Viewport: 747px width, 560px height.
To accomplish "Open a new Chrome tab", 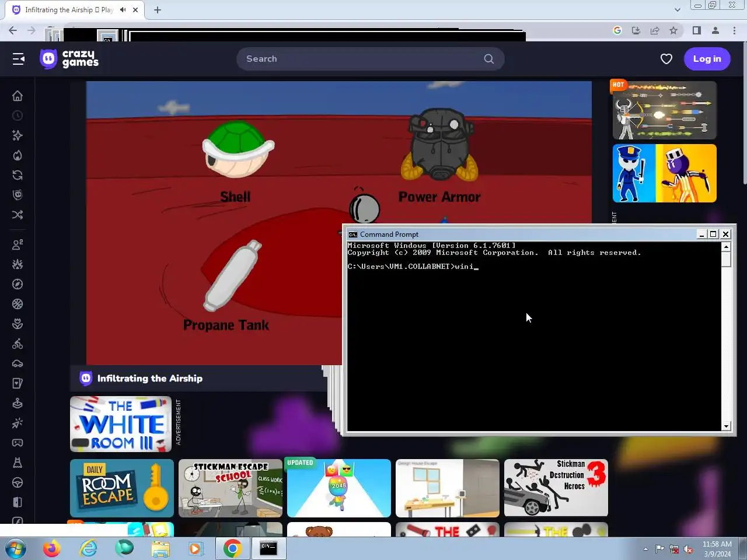I will (x=158, y=10).
